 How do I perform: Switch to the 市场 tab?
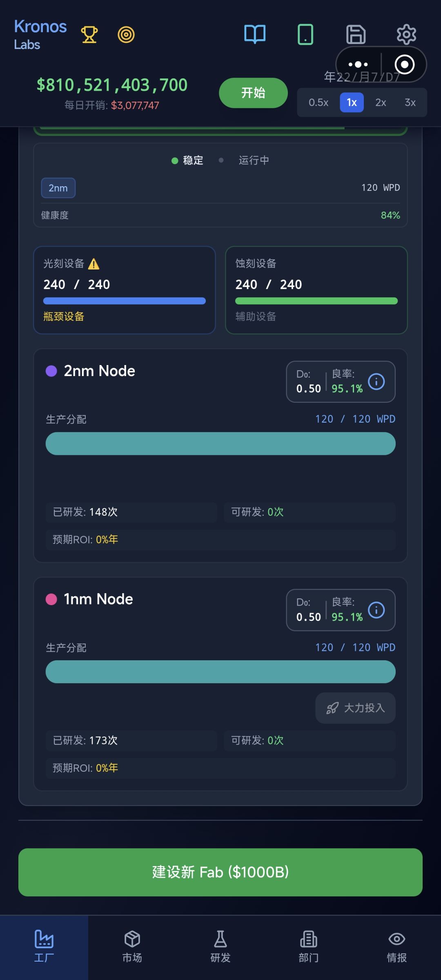point(132,947)
